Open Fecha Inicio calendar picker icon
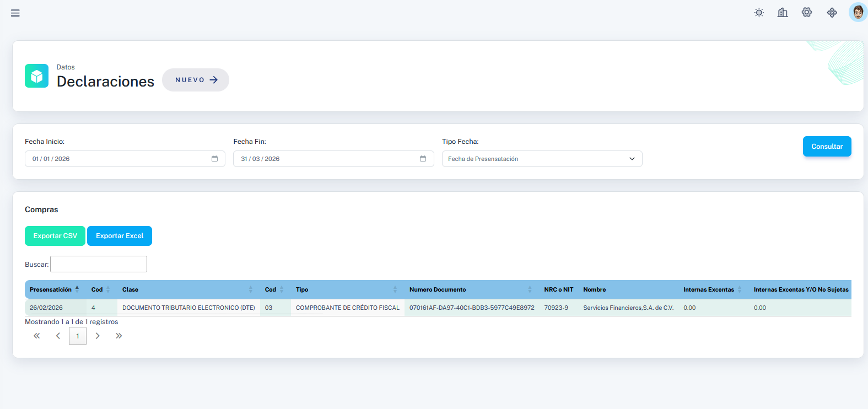Image resolution: width=868 pixels, height=409 pixels. 214,159
